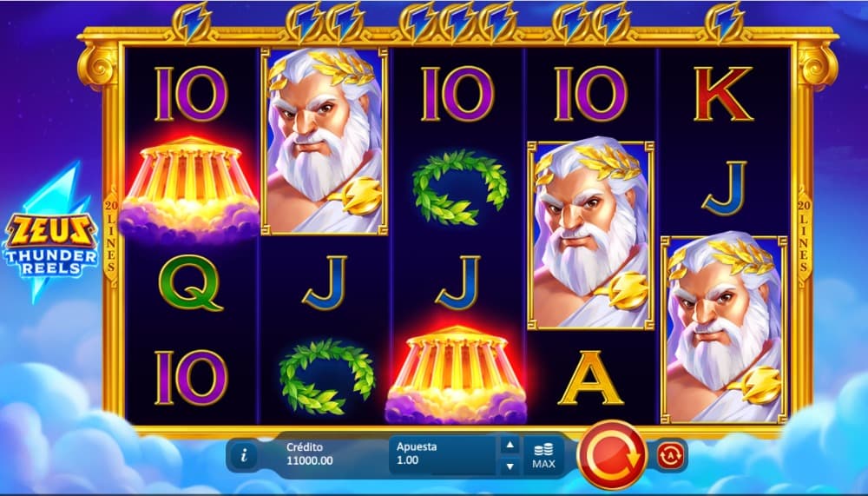
Task: Click the glowing temple on the third reel
Action: tap(457, 375)
